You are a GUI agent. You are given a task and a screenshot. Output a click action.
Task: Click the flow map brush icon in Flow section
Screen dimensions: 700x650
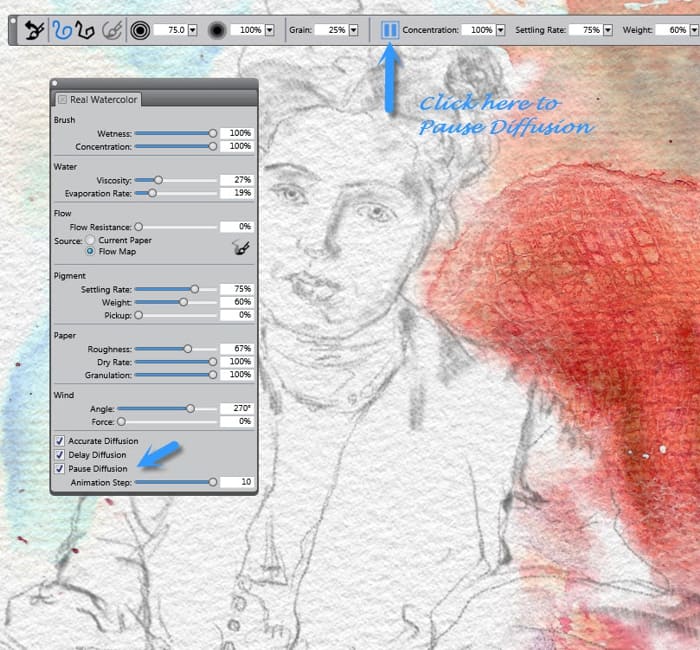[x=241, y=247]
